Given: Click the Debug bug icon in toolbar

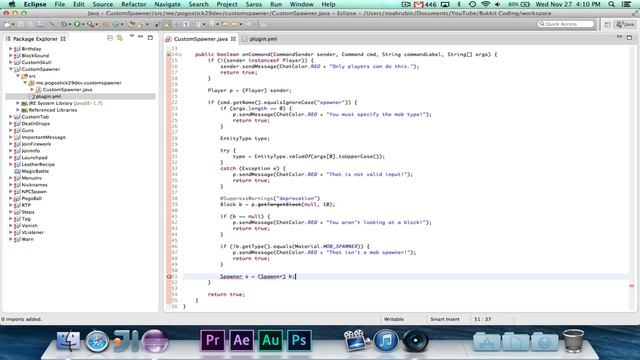Looking at the screenshot, I should 64,24.
